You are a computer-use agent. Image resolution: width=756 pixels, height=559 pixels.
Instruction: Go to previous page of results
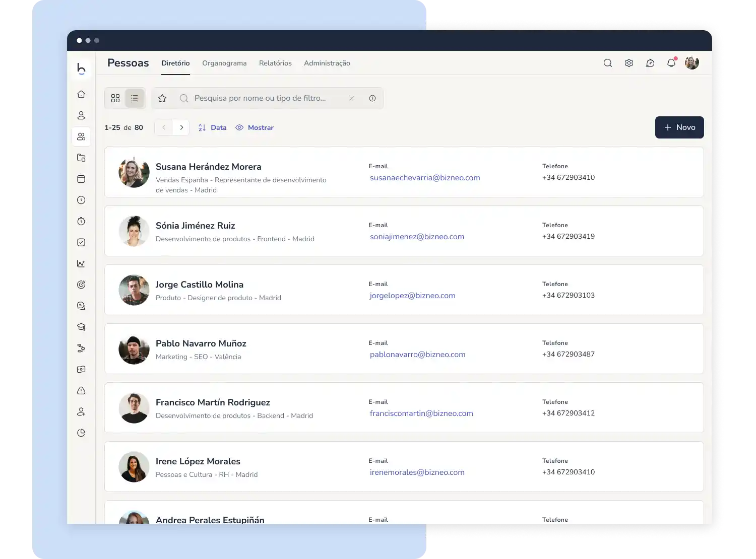coord(164,127)
